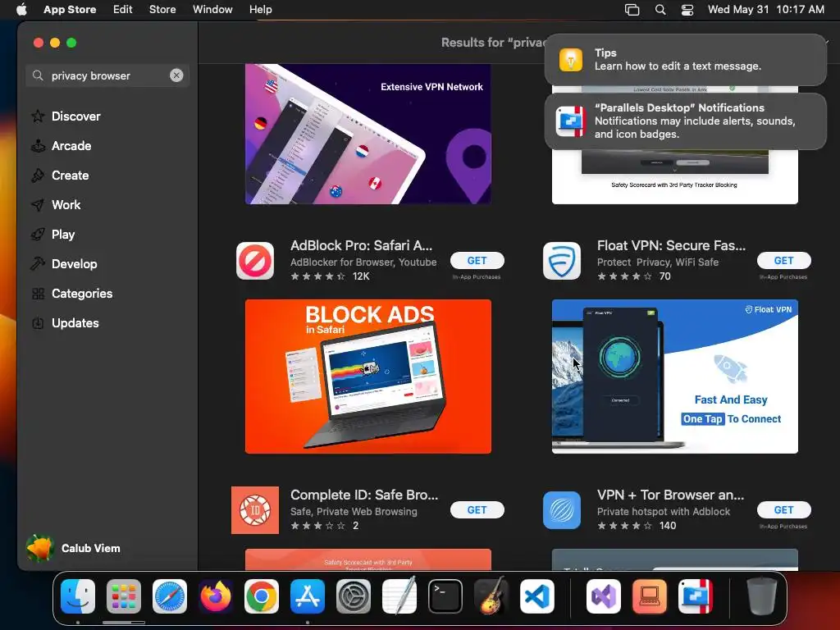Viewport: 840px width, 630px height.
Task: Open the Trash in the Dock
Action: click(x=762, y=596)
